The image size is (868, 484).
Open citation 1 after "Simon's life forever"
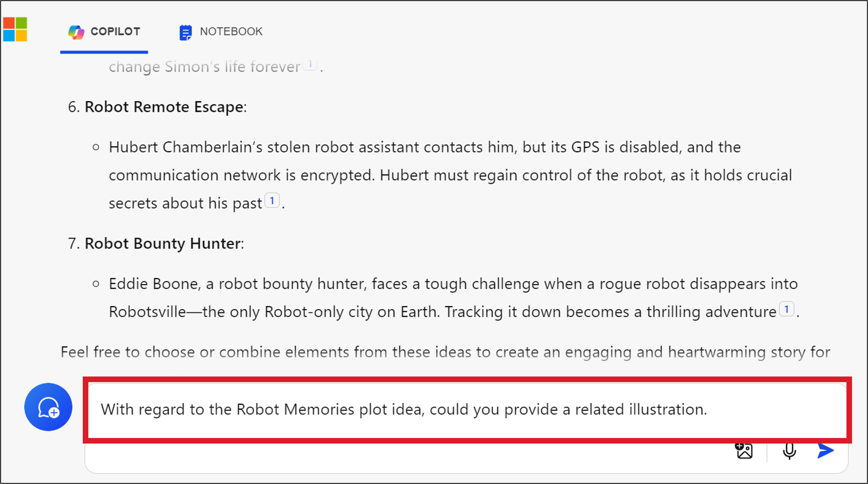coord(310,64)
